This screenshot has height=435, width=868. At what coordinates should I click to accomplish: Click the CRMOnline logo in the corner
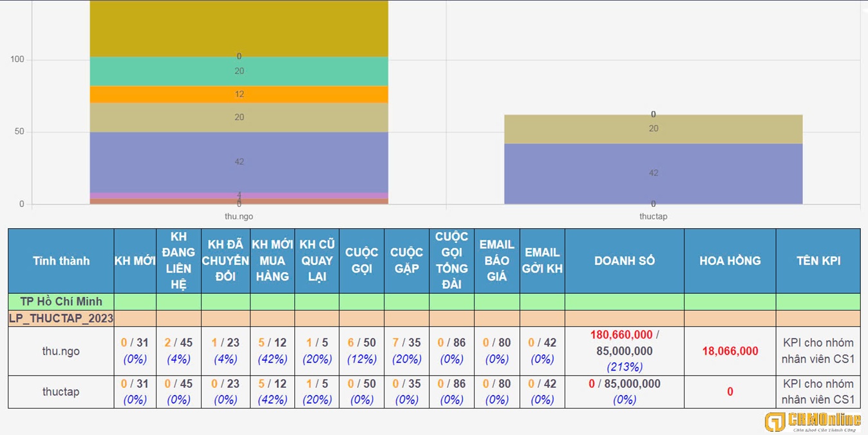point(812,422)
